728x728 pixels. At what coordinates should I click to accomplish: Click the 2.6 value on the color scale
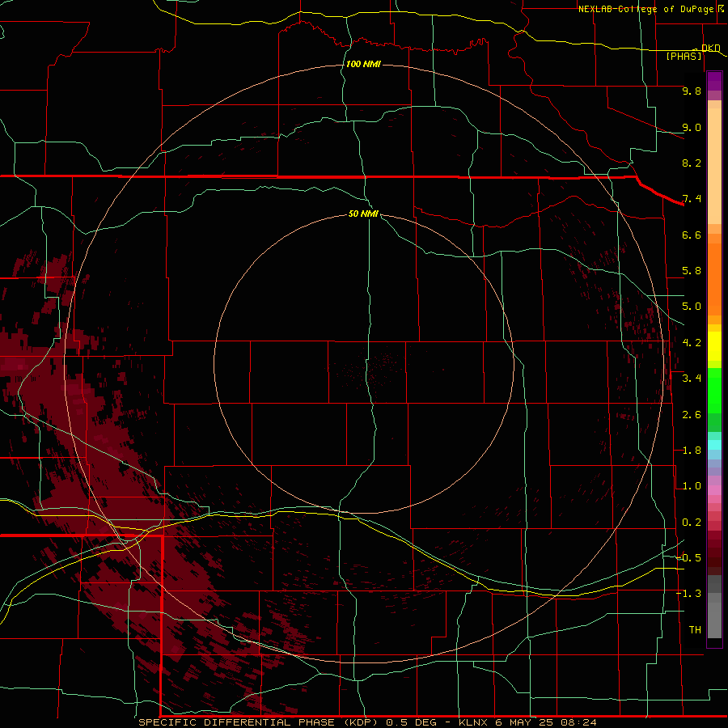click(692, 415)
